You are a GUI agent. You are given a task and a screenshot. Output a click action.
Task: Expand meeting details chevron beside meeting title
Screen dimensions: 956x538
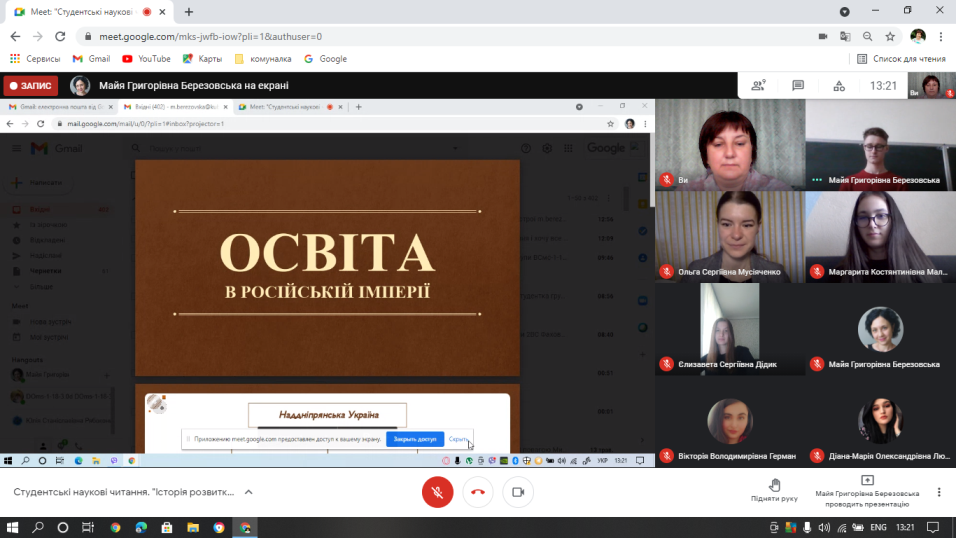[249, 492]
